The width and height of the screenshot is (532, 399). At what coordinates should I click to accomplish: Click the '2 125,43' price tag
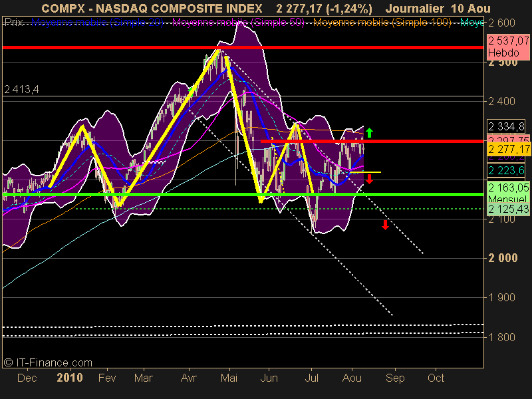[x=508, y=209]
